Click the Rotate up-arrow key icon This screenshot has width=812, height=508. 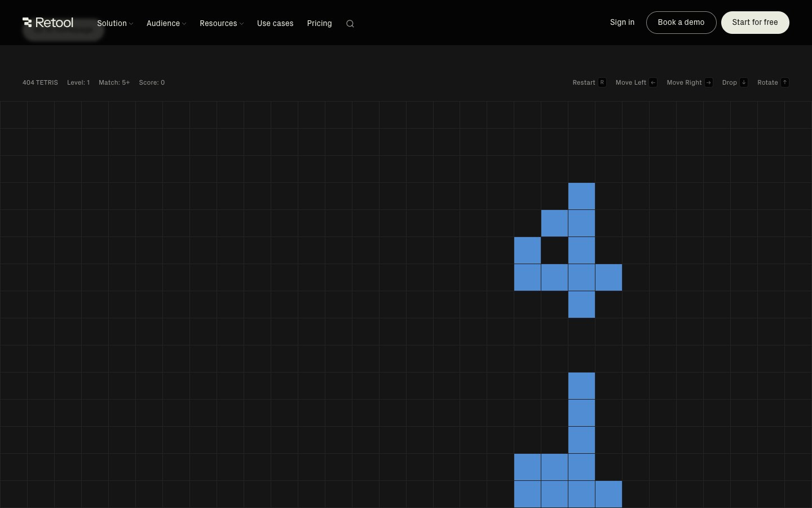click(x=784, y=82)
